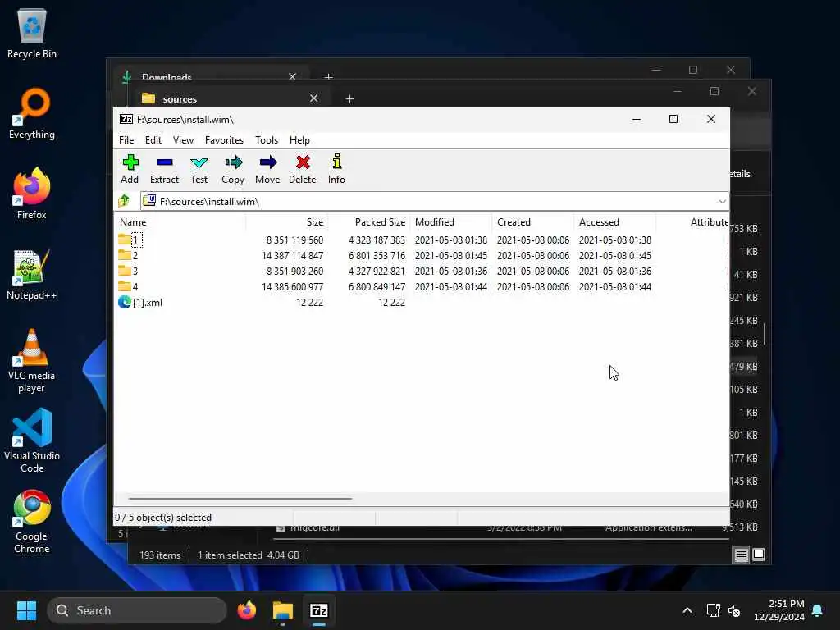The height and width of the screenshot is (630, 840).
Task: Open the Windows Start menu
Action: click(x=26, y=610)
